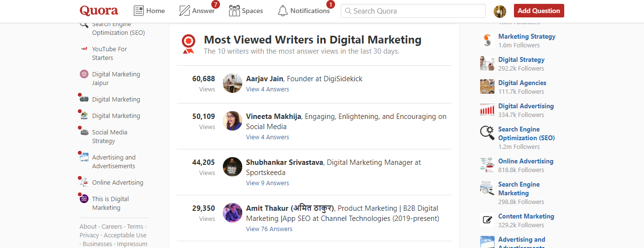This screenshot has width=644, height=248.
Task: Click the Answer pencil icon
Action: coord(184,11)
